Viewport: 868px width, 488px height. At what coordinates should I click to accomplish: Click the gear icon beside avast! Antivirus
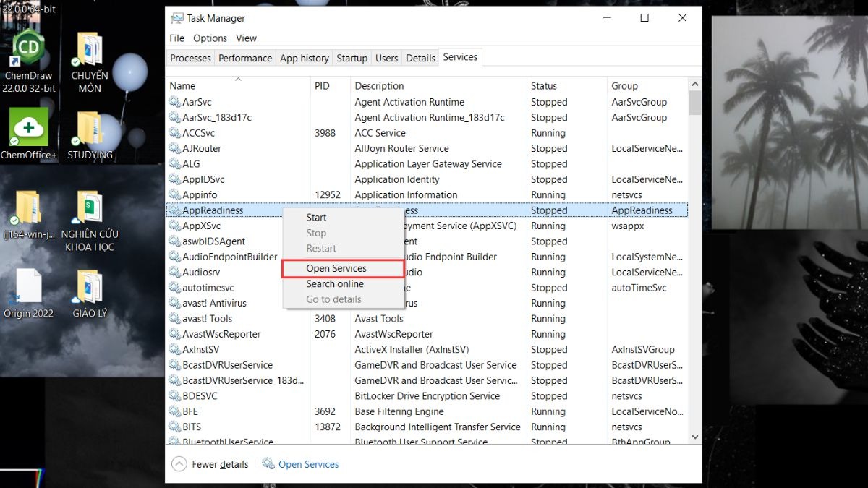[174, 303]
